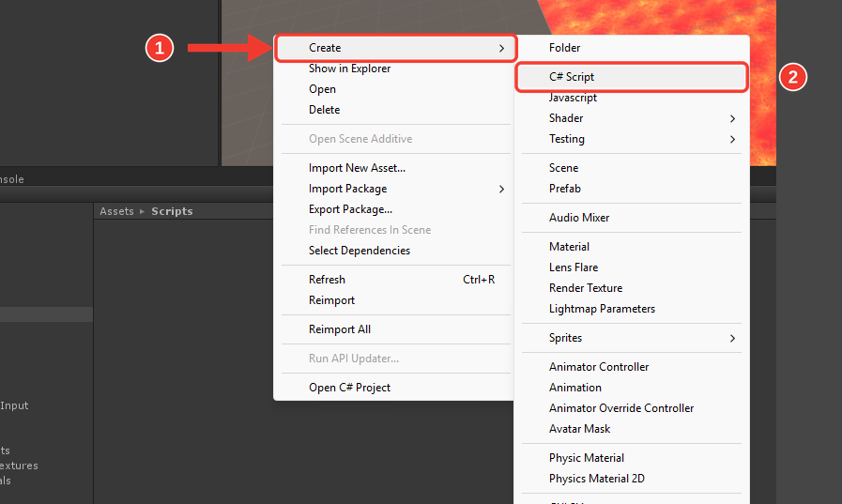
Task: Expand the Testing submenu arrow
Action: tap(732, 140)
